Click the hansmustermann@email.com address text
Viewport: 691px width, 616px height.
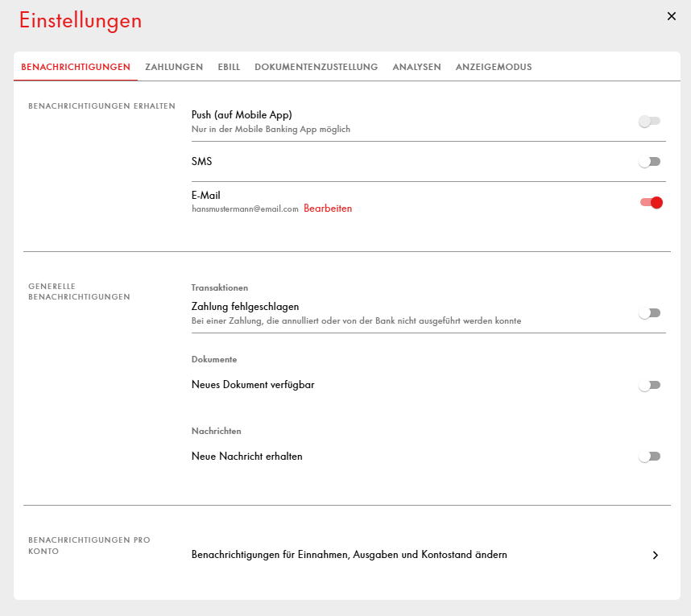245,209
